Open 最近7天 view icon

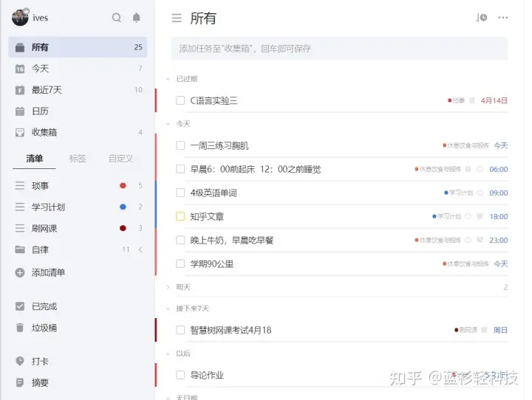20,90
